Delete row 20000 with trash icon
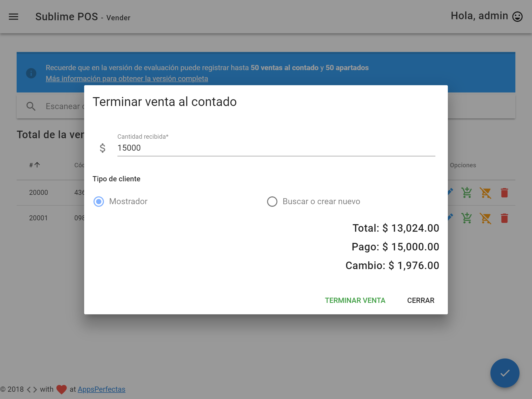532x399 pixels. coord(504,192)
